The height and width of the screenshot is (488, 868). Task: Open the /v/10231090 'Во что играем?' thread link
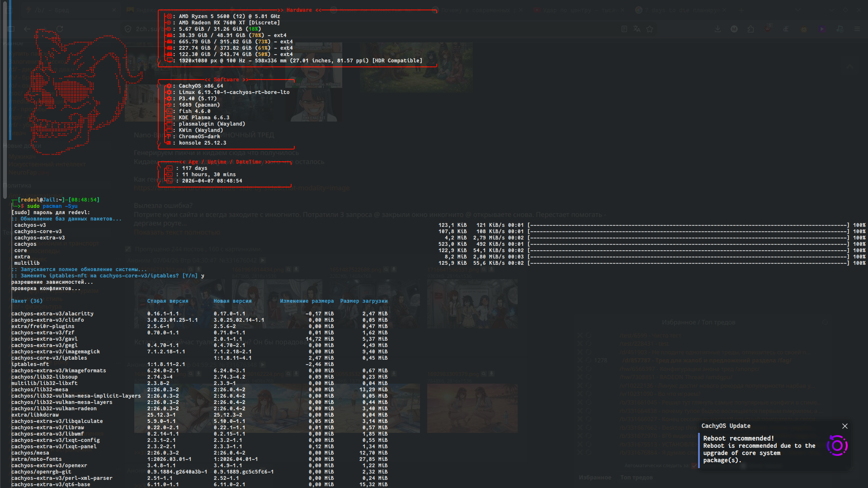[660, 394]
